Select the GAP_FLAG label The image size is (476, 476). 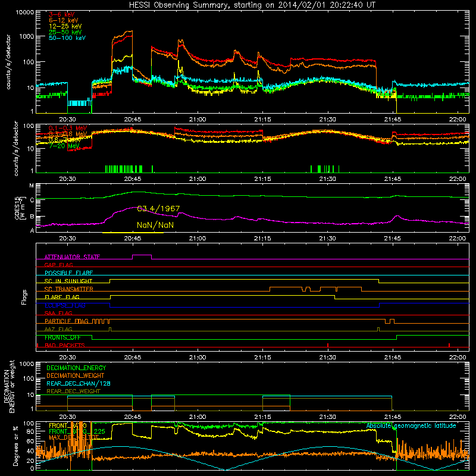[x=58, y=265]
